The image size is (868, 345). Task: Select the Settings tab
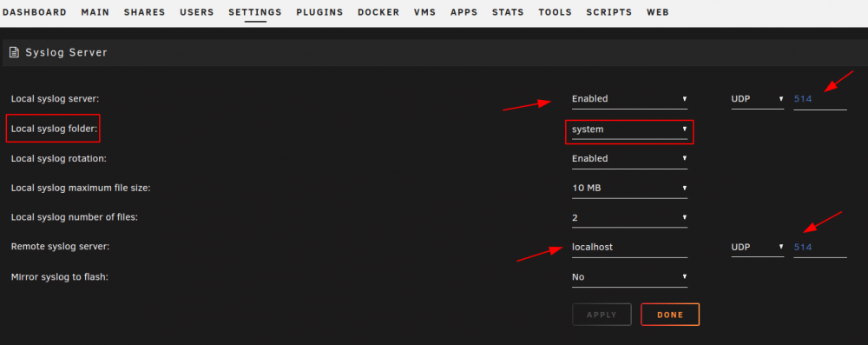click(x=255, y=12)
